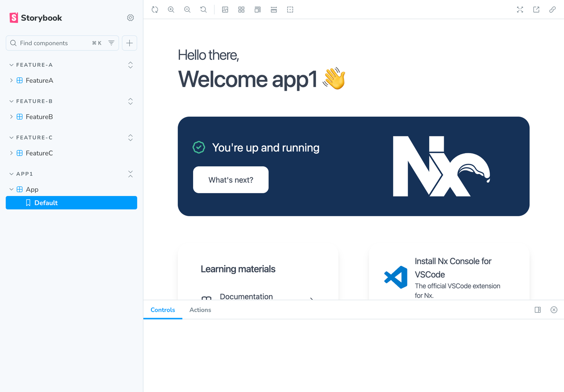Open the sidebar tag filter icon
The image size is (564, 392).
pyautogui.click(x=111, y=43)
